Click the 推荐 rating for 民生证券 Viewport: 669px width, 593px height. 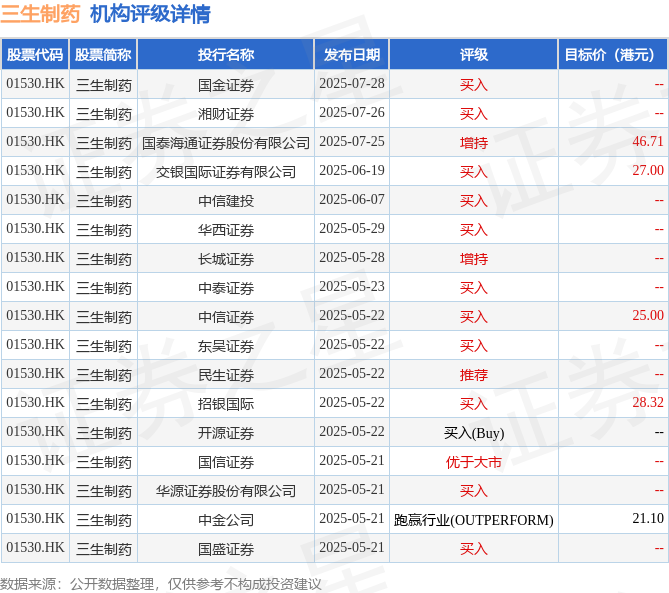(474, 375)
